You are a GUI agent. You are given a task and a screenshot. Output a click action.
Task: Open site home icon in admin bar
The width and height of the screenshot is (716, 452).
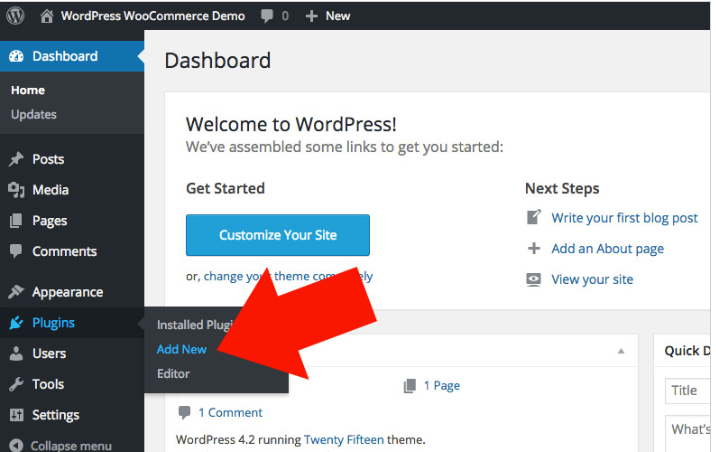coord(47,16)
